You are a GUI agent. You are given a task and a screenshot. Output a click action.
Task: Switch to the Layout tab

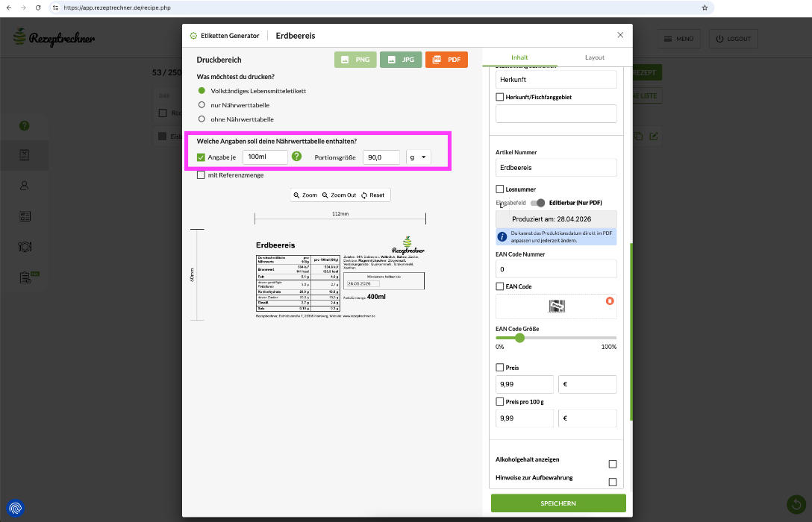pos(595,57)
